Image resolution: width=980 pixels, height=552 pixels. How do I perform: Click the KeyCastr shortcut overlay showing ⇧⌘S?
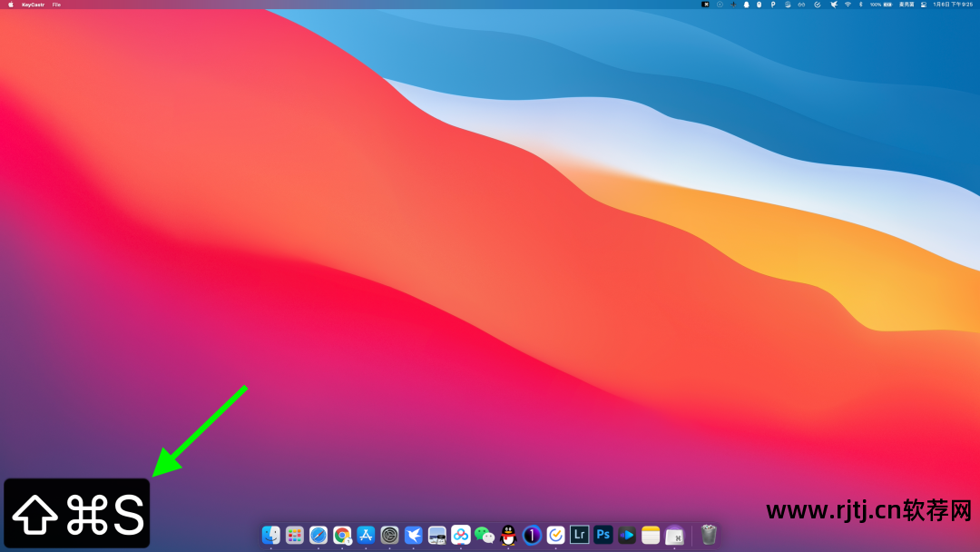coord(77,513)
